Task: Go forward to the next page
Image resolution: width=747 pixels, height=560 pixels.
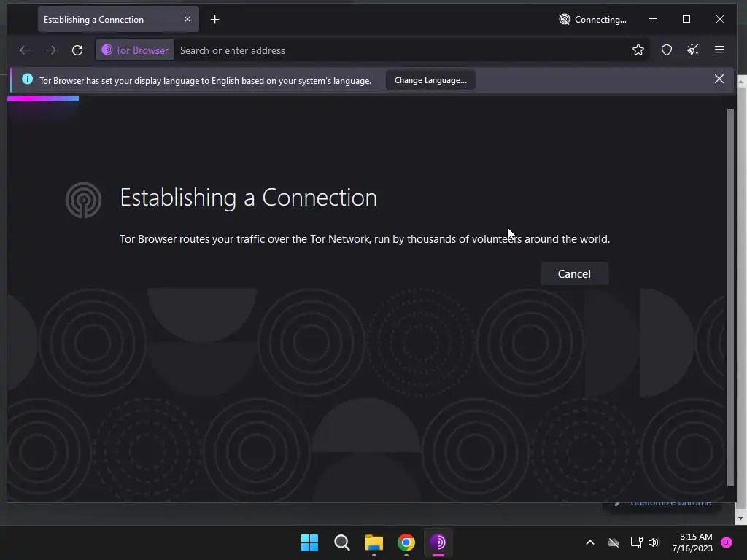Action: point(51,50)
